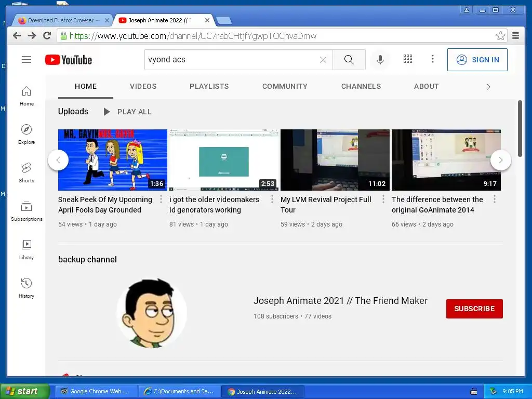Click the system tray clock 9:05 PM

513,391
